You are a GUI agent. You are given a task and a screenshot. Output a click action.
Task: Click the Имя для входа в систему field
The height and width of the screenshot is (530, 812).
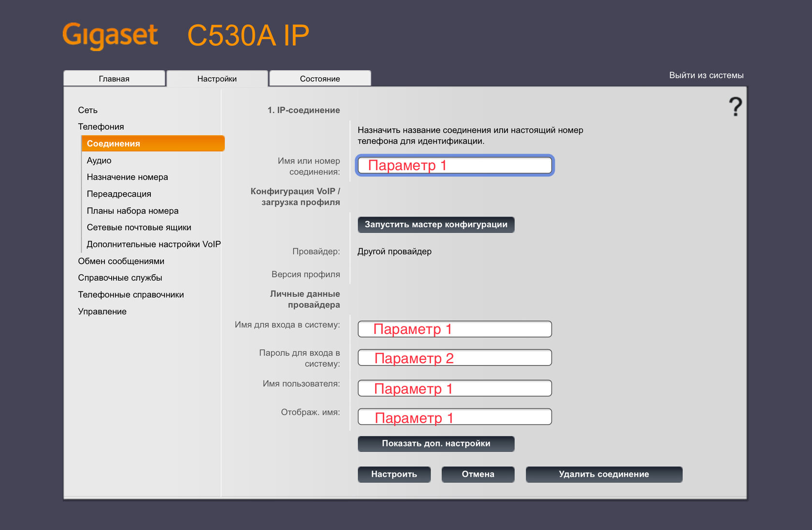point(455,329)
